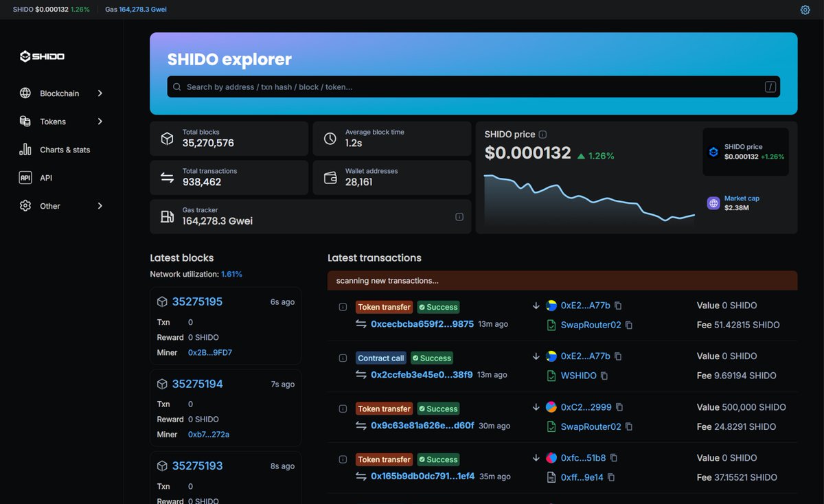Click the Tokens coins icon
The image size is (824, 504).
point(25,121)
